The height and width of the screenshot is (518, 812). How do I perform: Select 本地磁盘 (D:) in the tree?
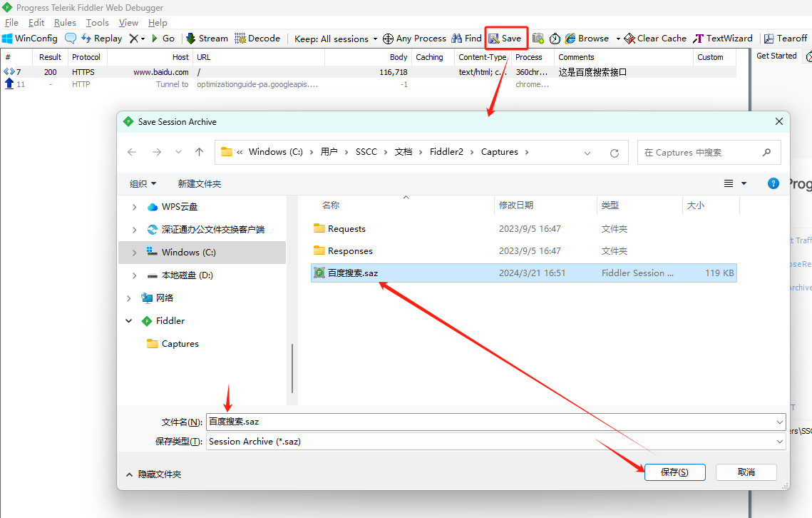pyautogui.click(x=187, y=275)
